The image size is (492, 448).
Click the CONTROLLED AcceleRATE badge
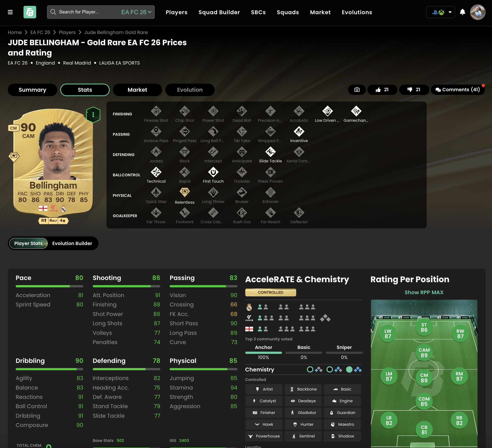tap(270, 292)
